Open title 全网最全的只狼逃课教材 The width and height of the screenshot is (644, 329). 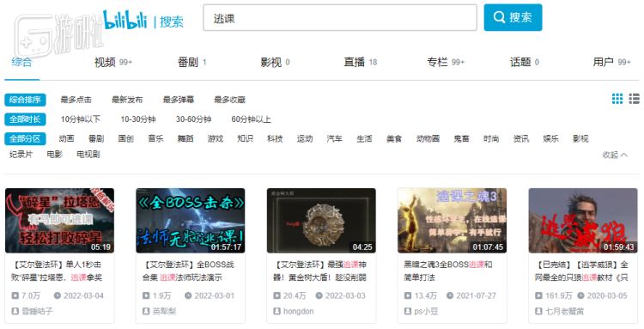pyautogui.click(x=581, y=271)
